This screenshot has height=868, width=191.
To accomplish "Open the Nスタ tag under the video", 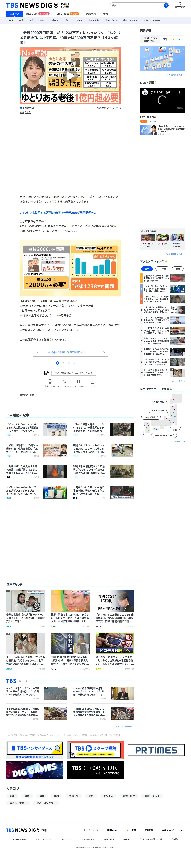I will 28,112.
